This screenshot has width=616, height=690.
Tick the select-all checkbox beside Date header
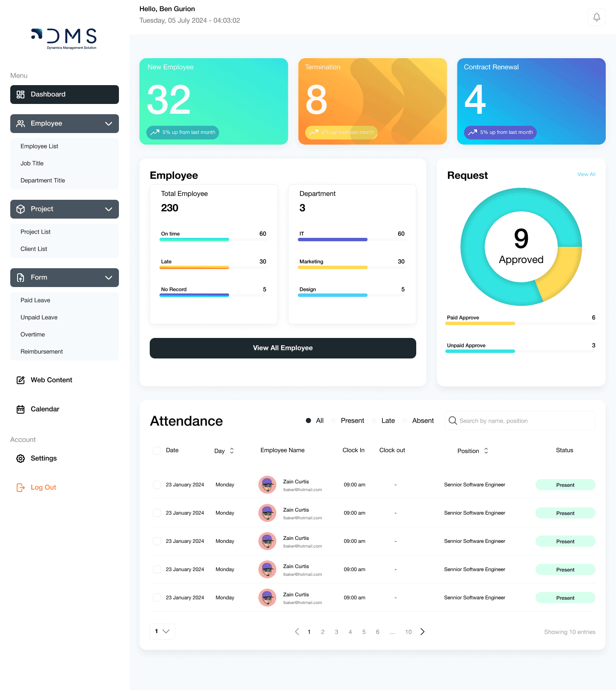(x=157, y=450)
